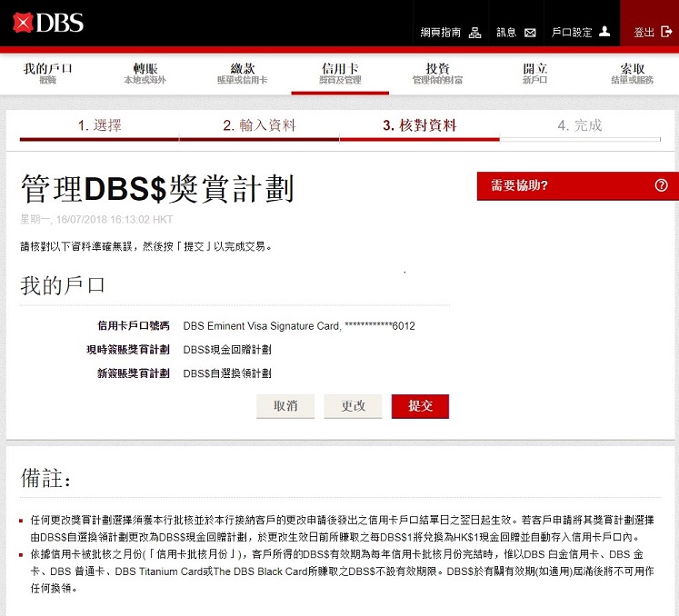679x616 pixels.
Task: Open the site map icon (網頁指南)
Action: tap(474, 33)
